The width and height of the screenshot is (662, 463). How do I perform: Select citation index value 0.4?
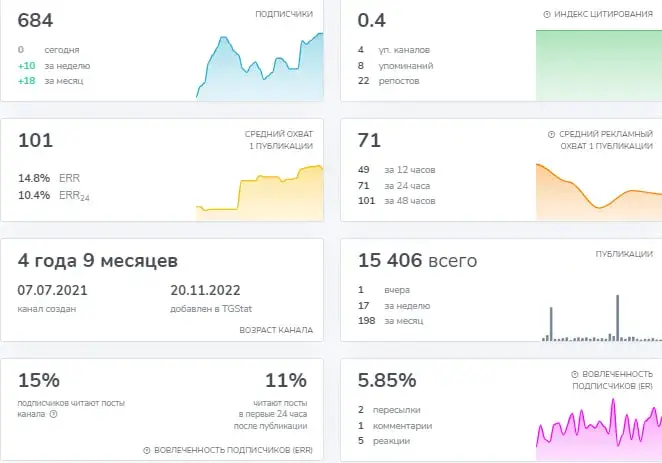pos(372,20)
